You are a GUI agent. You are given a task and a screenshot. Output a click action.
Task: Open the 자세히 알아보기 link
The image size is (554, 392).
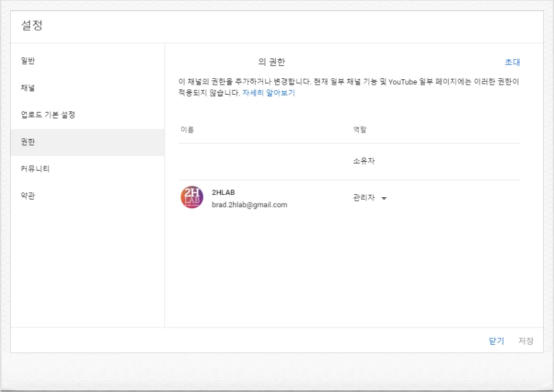(269, 93)
